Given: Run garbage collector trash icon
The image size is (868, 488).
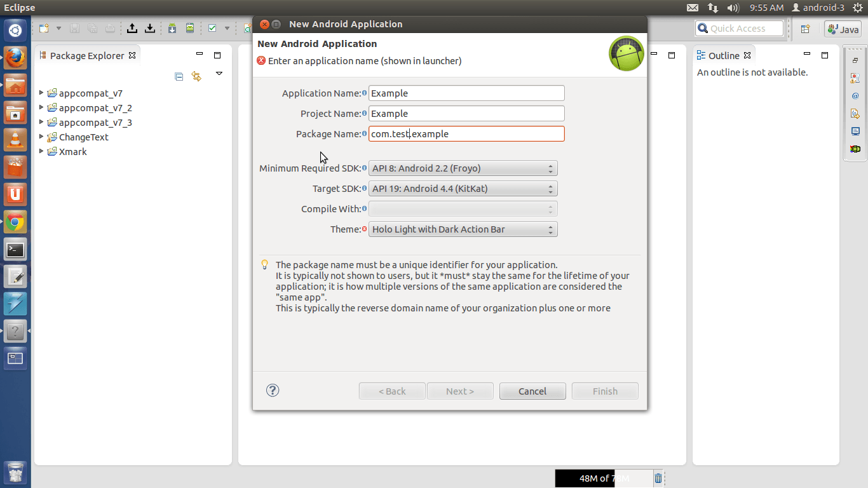Looking at the screenshot, I should (658, 478).
